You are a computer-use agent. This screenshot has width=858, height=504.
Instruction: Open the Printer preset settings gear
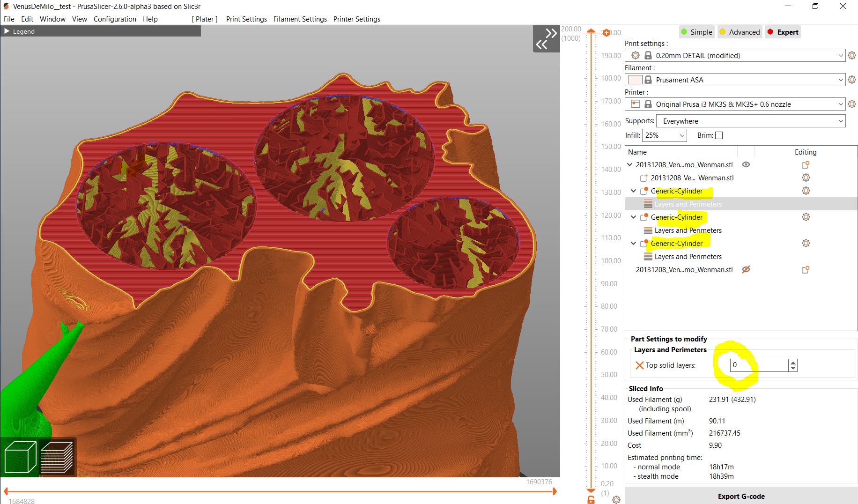tap(852, 104)
